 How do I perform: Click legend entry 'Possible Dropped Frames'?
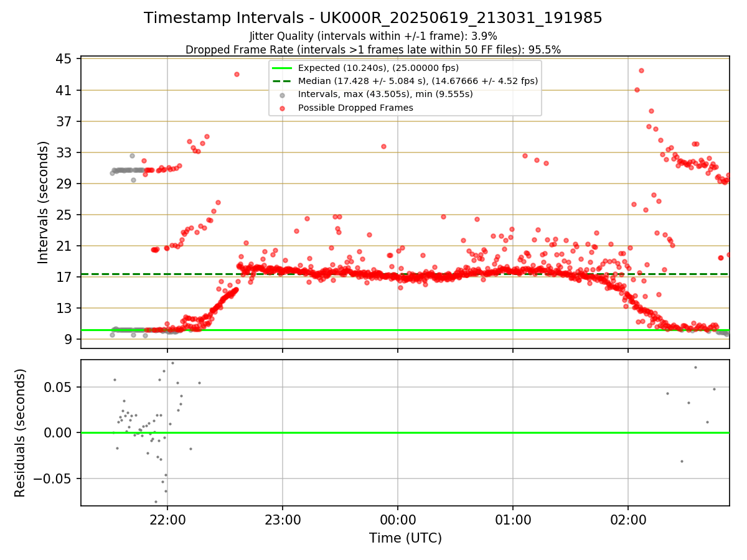[x=355, y=108]
